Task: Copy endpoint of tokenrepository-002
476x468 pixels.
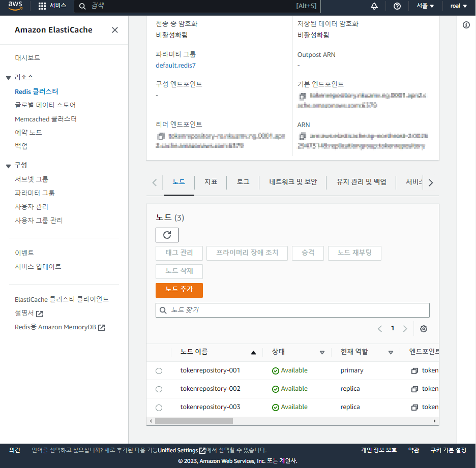Action: 414,389
